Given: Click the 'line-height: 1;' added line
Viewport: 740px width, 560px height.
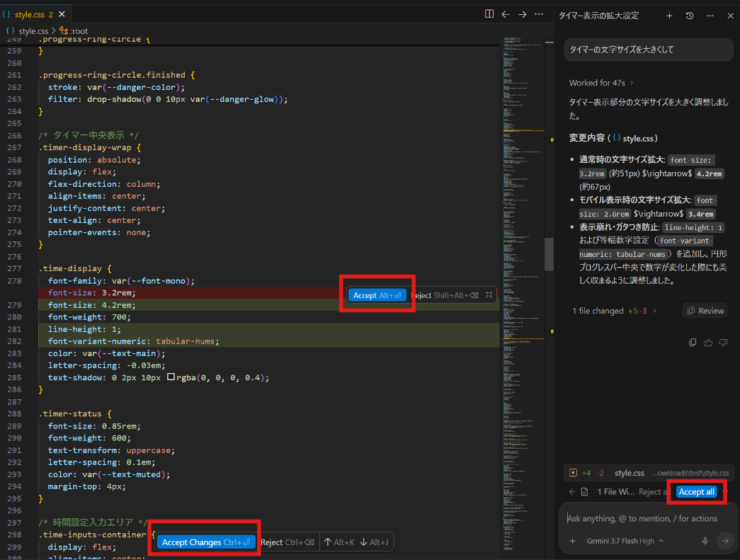Looking at the screenshot, I should coord(84,328).
